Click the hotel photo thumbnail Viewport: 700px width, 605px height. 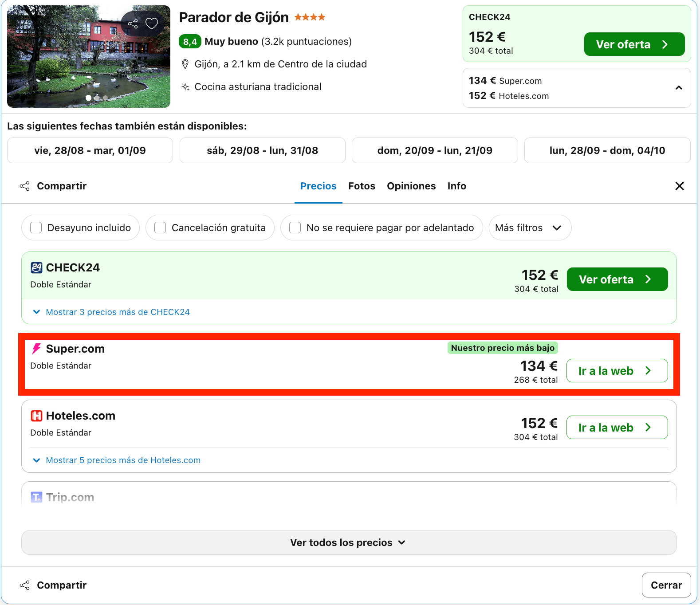89,56
